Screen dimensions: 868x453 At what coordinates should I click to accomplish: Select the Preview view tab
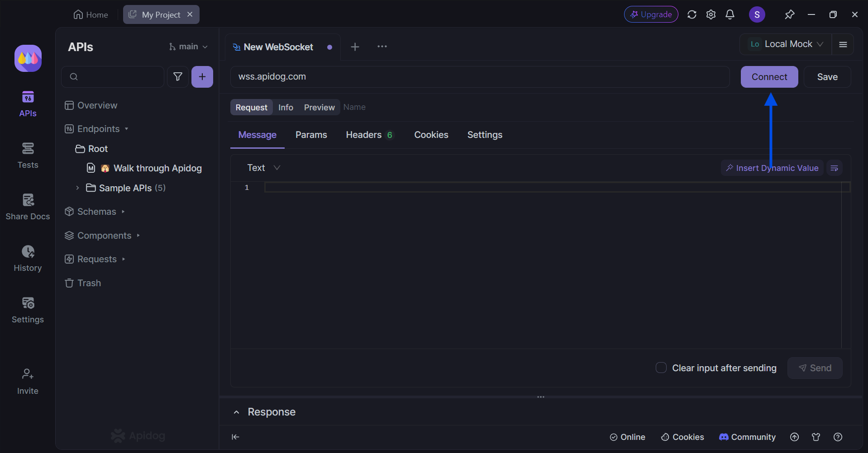[x=320, y=107]
